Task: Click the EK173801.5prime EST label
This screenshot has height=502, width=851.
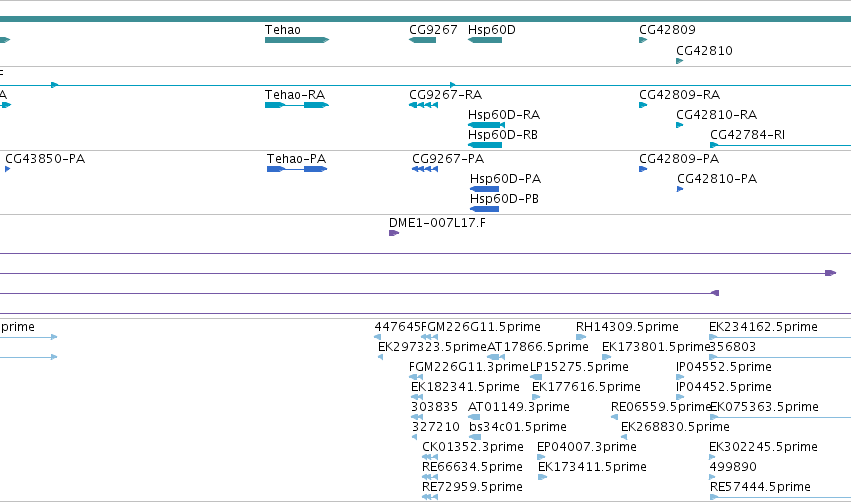Action: (x=656, y=347)
